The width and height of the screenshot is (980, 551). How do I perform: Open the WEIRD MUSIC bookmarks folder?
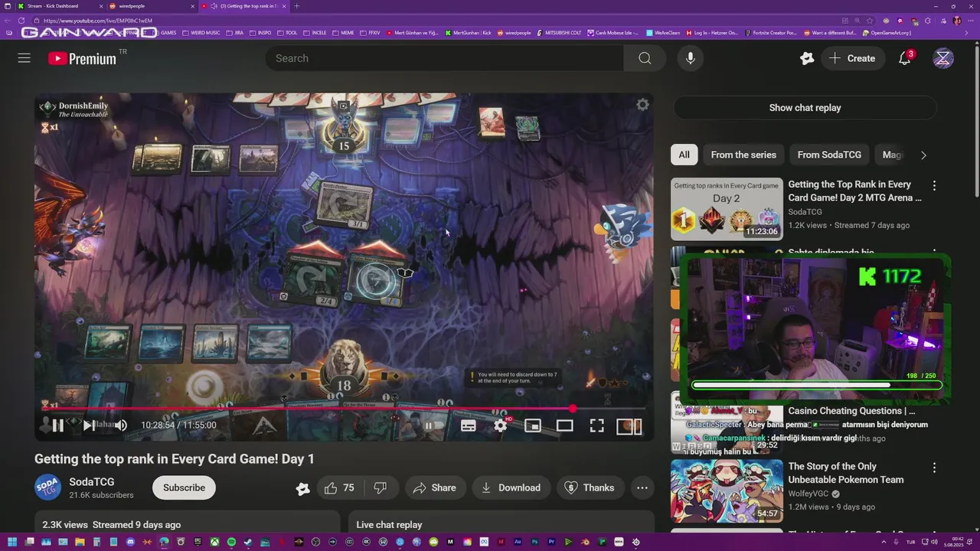pos(203,33)
